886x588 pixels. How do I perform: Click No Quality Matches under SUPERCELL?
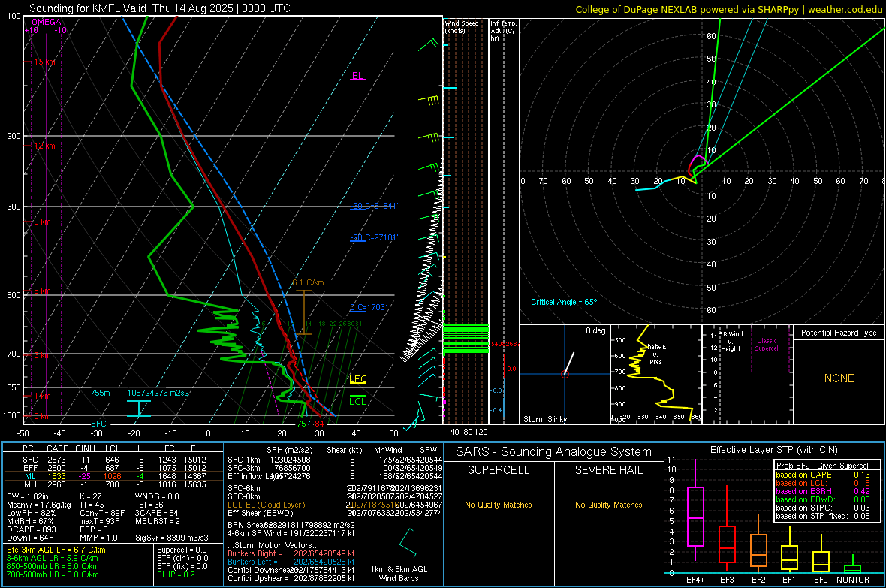(499, 505)
